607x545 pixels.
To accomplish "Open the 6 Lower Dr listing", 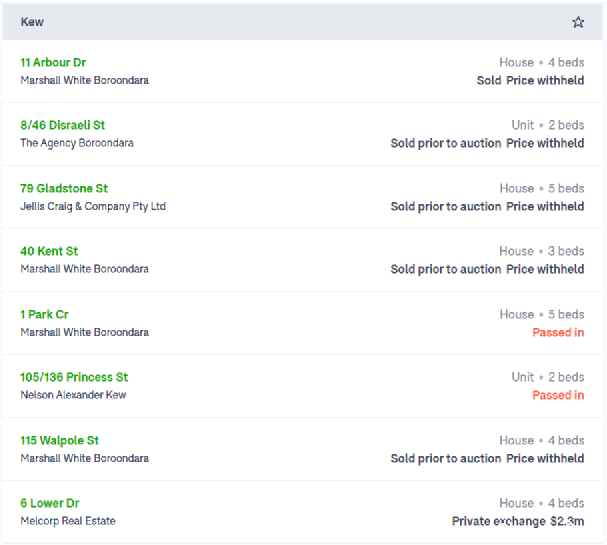I will [x=50, y=503].
